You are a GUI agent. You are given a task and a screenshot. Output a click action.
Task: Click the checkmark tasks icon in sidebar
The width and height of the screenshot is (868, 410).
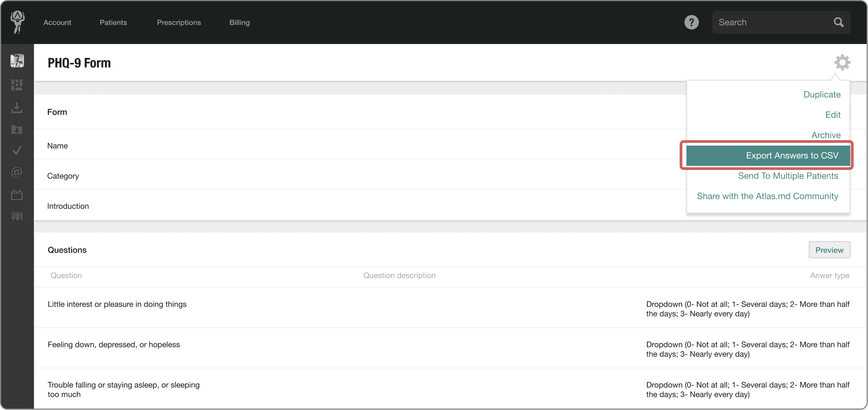(x=17, y=150)
